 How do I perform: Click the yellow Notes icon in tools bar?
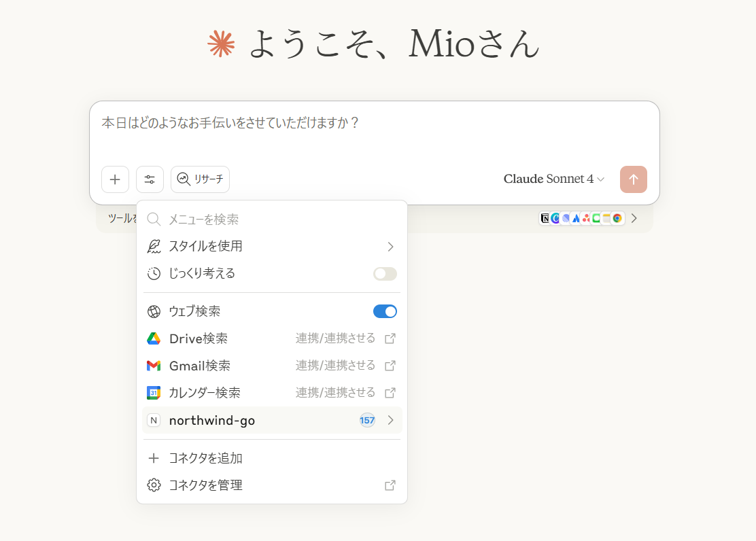pos(606,218)
